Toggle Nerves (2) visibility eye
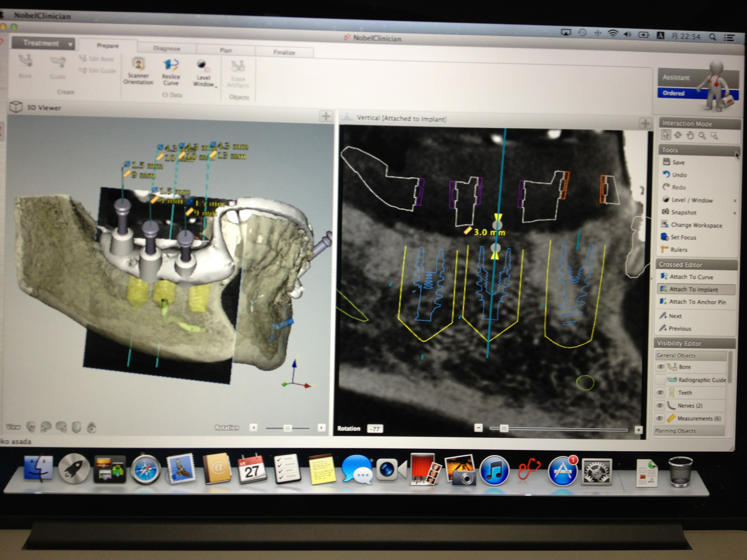 click(x=660, y=406)
